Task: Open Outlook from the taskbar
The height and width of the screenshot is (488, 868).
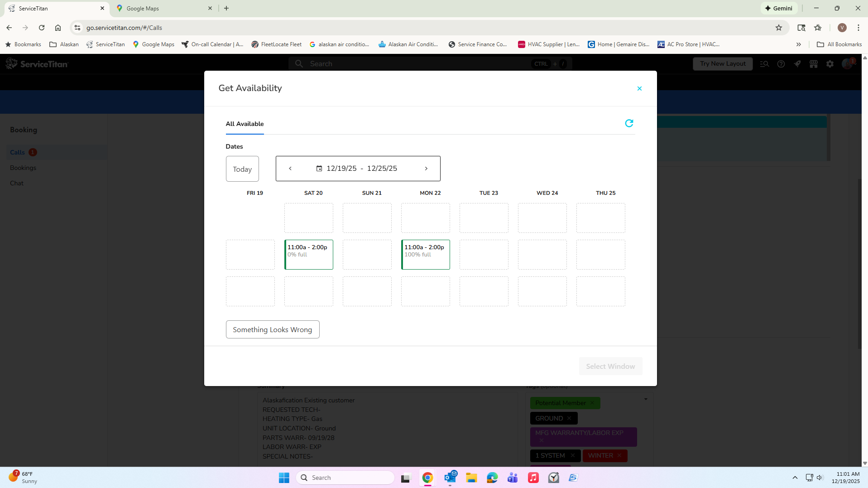Action: click(450, 478)
